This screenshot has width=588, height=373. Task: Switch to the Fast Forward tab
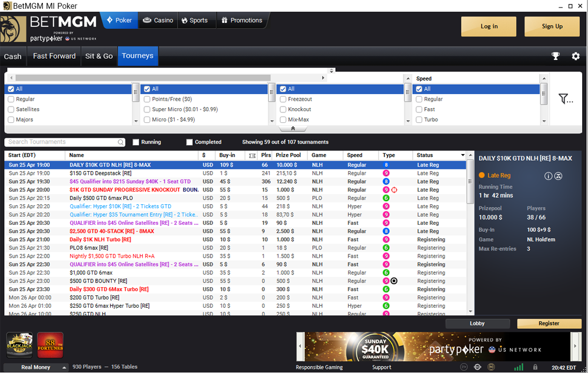[54, 56]
